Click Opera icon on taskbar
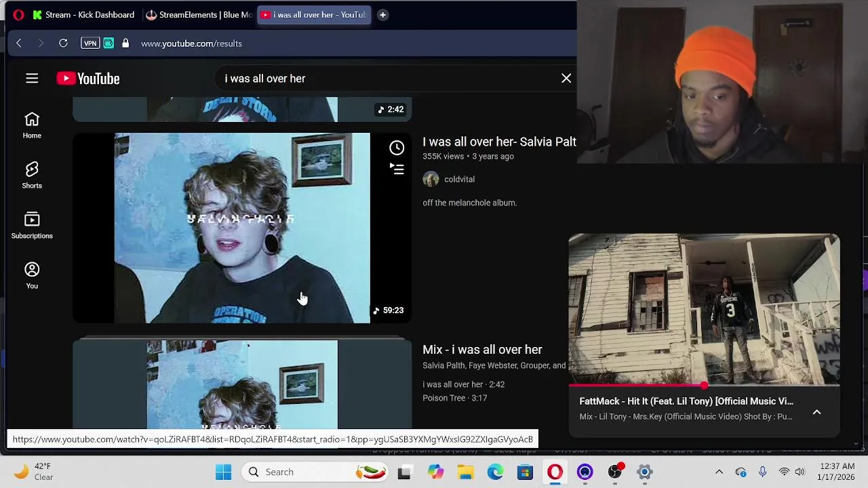This screenshot has width=868, height=488. pyautogui.click(x=555, y=472)
